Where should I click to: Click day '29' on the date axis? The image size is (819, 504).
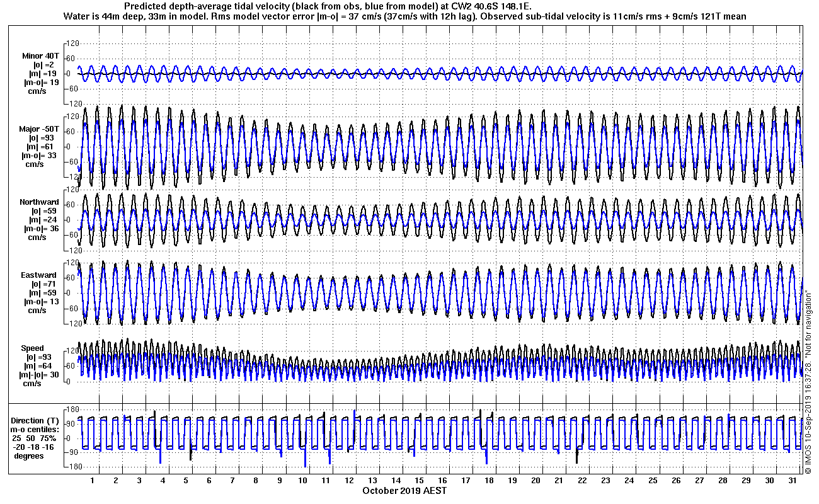pos(745,481)
